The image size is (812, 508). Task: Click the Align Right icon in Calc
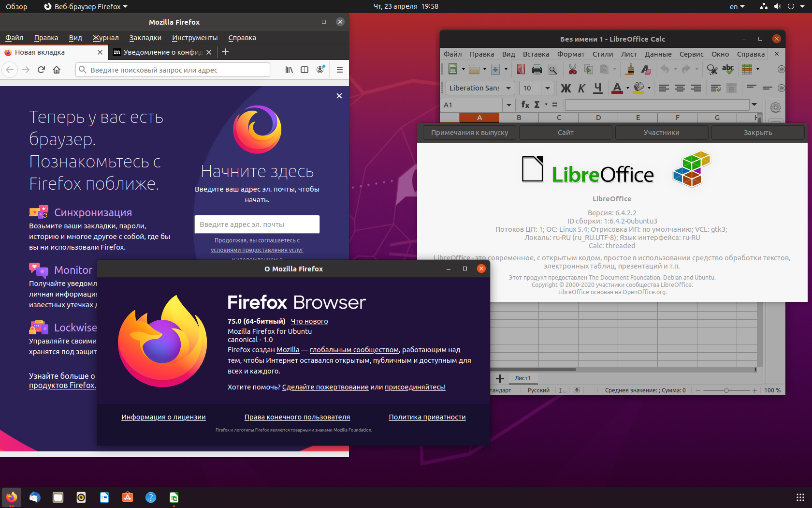[x=696, y=88]
